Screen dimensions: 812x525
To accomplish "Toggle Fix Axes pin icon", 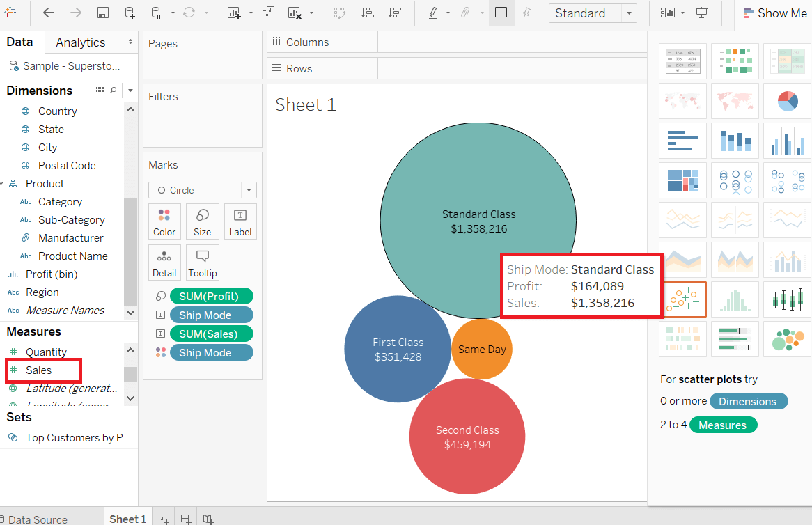I will coord(526,13).
